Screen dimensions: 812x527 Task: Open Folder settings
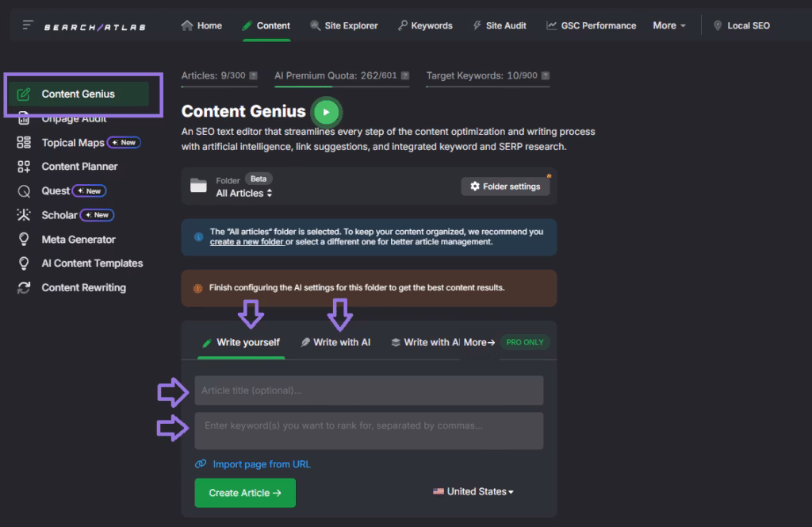pyautogui.click(x=505, y=187)
